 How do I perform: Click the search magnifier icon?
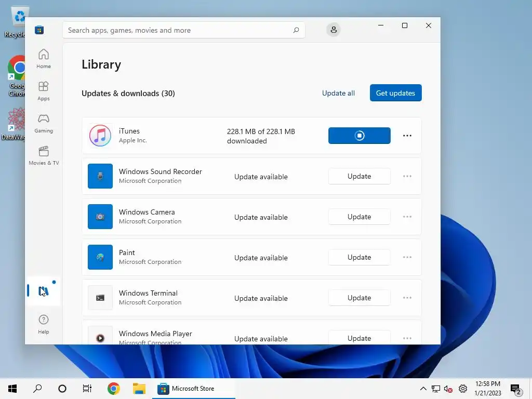point(296,30)
